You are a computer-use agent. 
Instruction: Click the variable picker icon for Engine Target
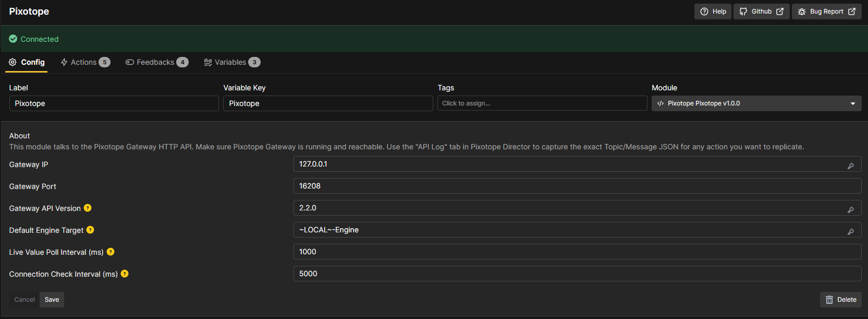(x=851, y=232)
